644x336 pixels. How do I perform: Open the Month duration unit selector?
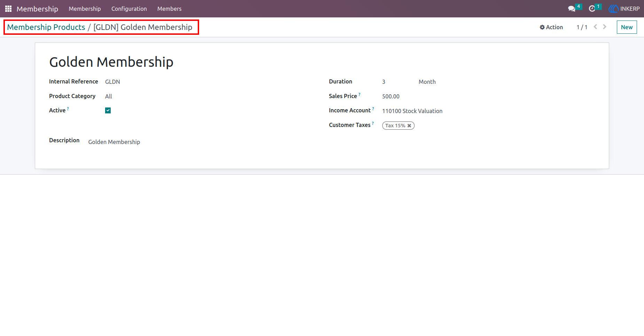pos(427,82)
